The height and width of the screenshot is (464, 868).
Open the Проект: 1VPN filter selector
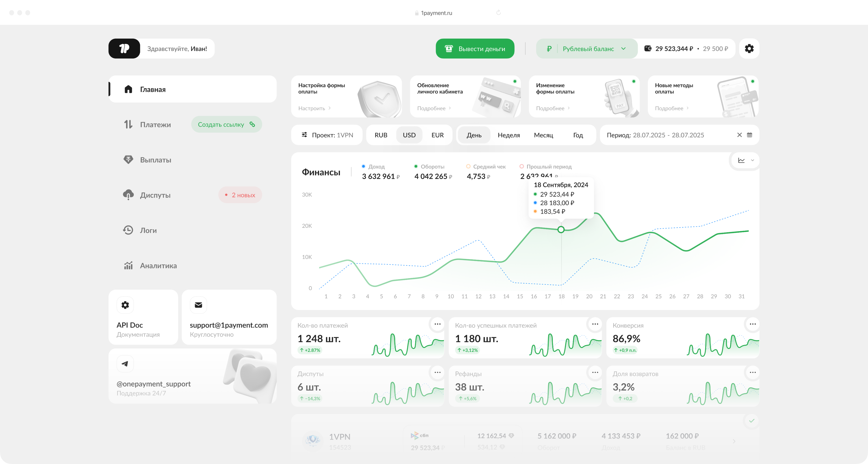tap(327, 135)
